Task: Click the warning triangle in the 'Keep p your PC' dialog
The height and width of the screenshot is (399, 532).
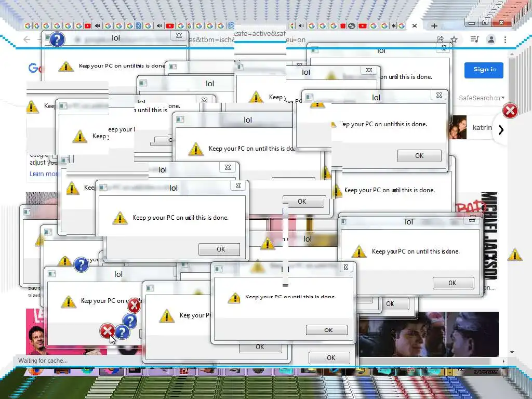Action: 120,218
